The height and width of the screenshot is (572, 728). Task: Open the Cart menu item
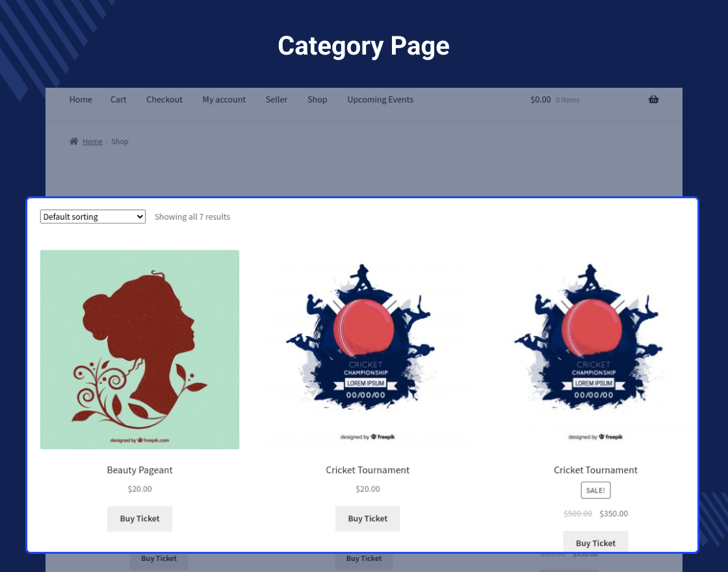pyautogui.click(x=118, y=99)
